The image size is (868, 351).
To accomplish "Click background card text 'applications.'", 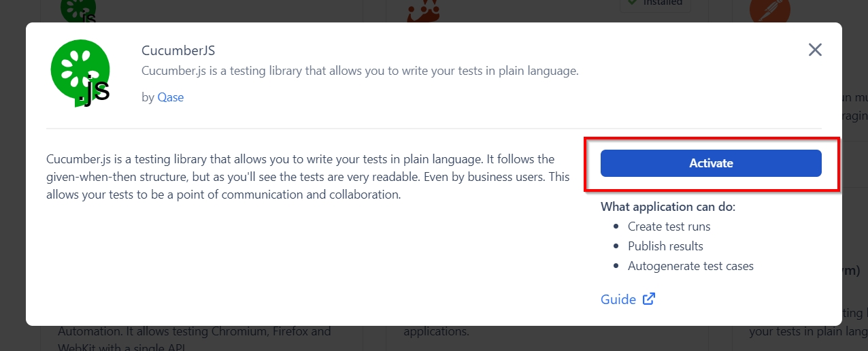I will (436, 333).
